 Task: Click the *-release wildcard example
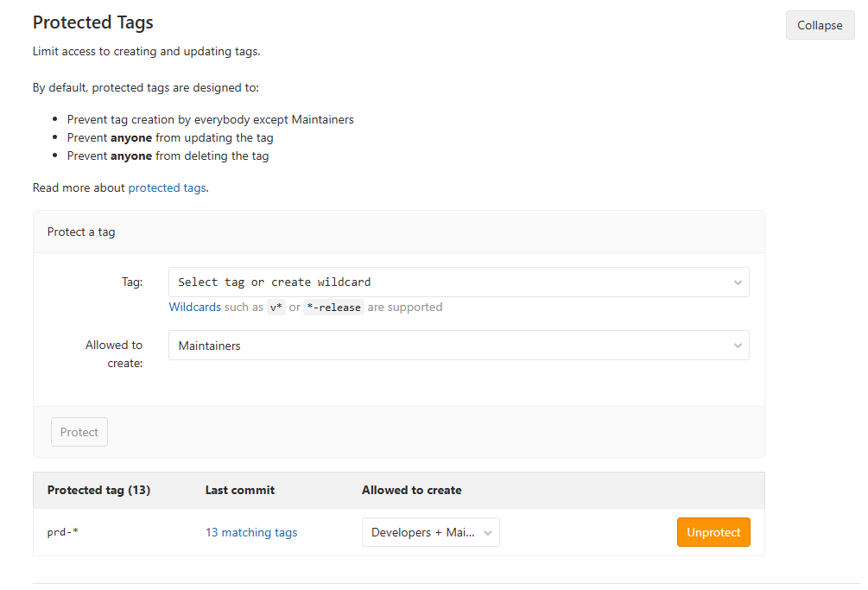[333, 307]
